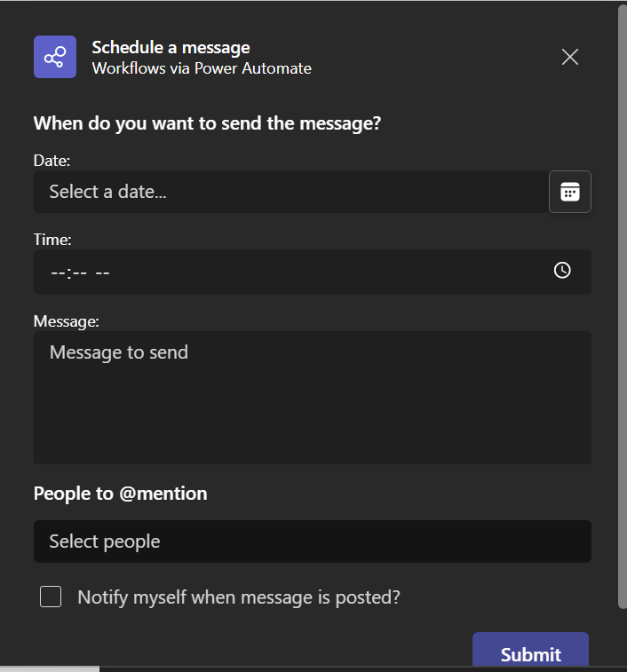Click the horizontal scrollbar at the bottom
This screenshot has height=672, width=627.
tap(50, 668)
